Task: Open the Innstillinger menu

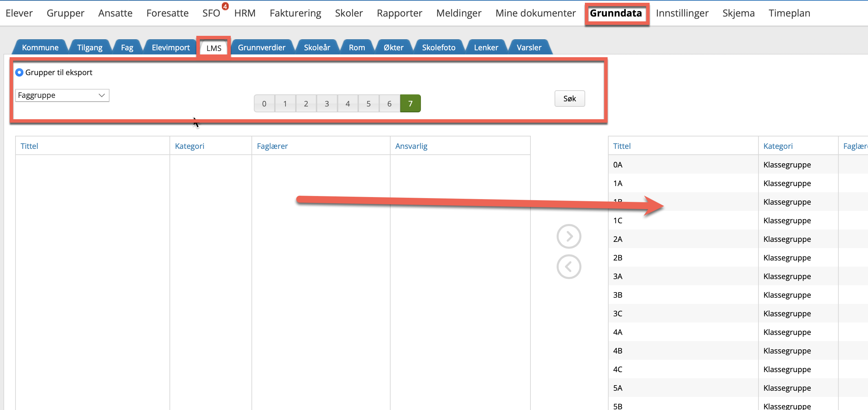Action: coord(682,13)
